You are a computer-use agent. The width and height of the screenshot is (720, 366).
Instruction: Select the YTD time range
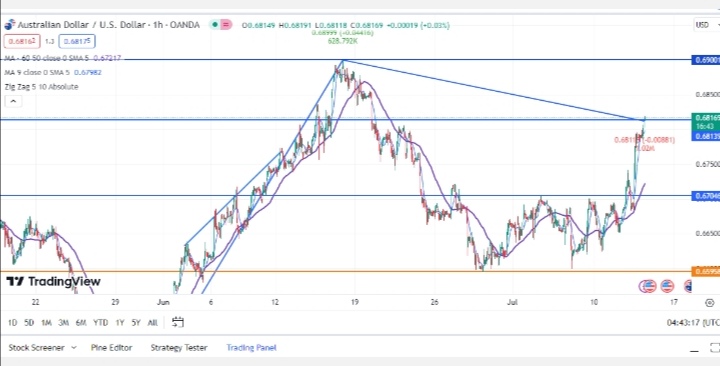click(101, 323)
